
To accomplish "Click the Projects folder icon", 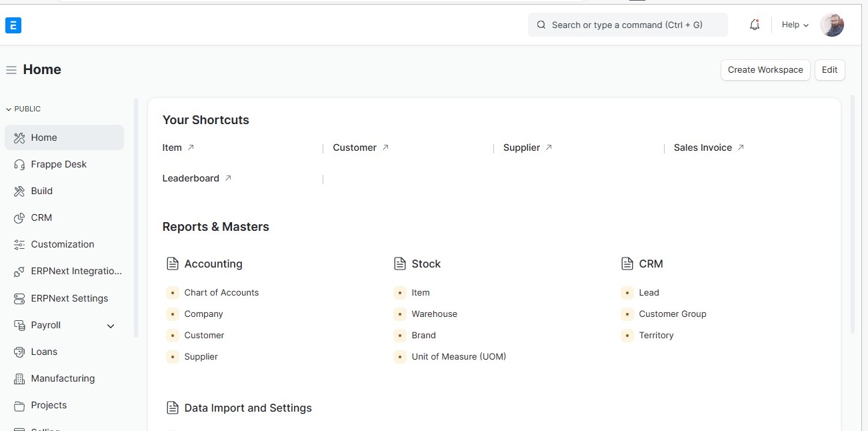I will click(19, 406).
